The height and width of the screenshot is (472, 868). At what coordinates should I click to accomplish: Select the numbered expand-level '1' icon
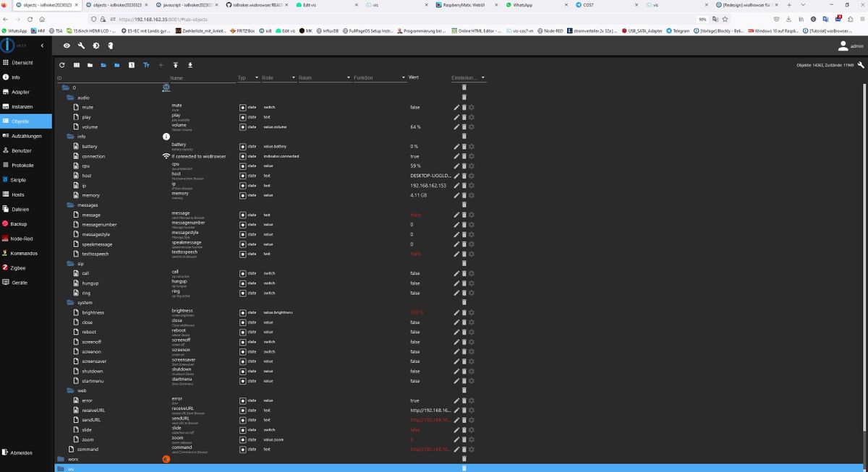(x=131, y=65)
